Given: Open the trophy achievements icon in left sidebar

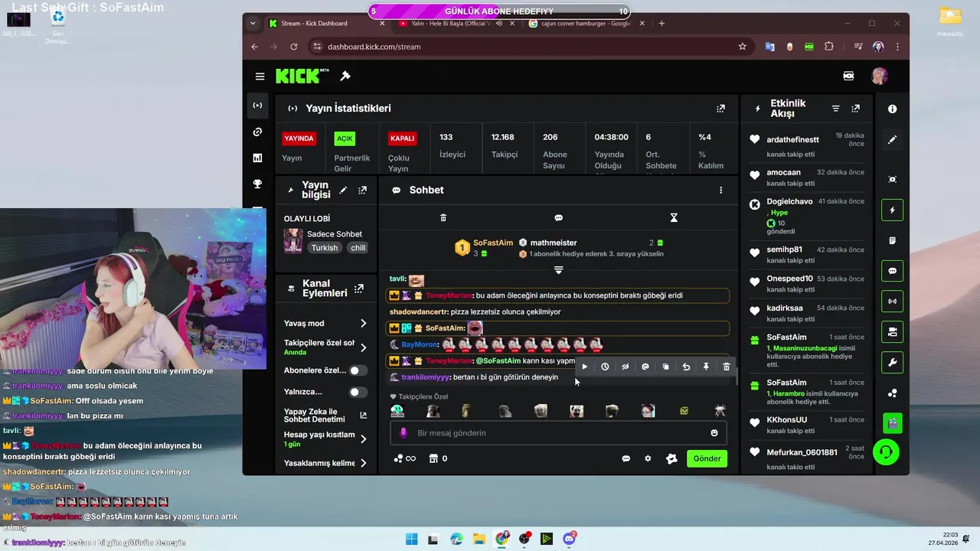Looking at the screenshot, I should (x=257, y=184).
